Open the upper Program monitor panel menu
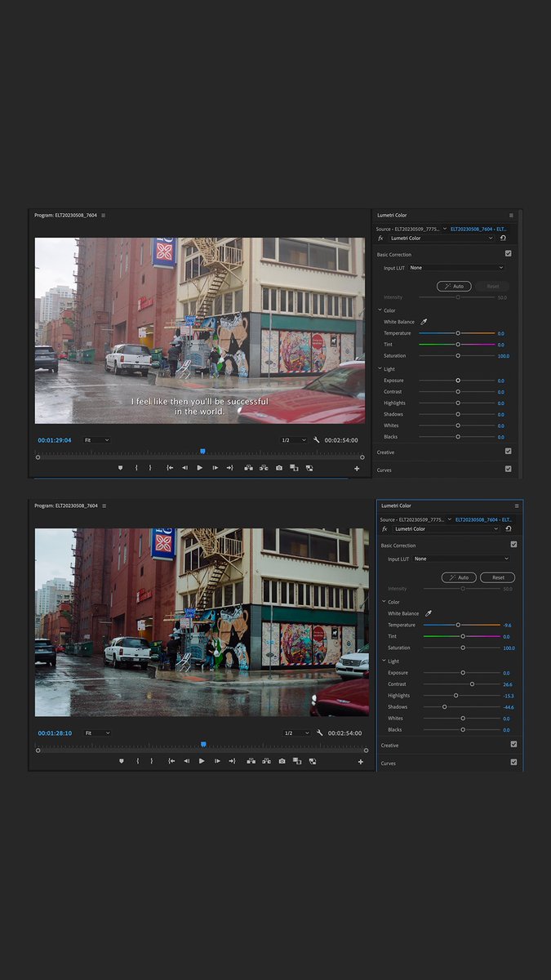 tap(104, 216)
